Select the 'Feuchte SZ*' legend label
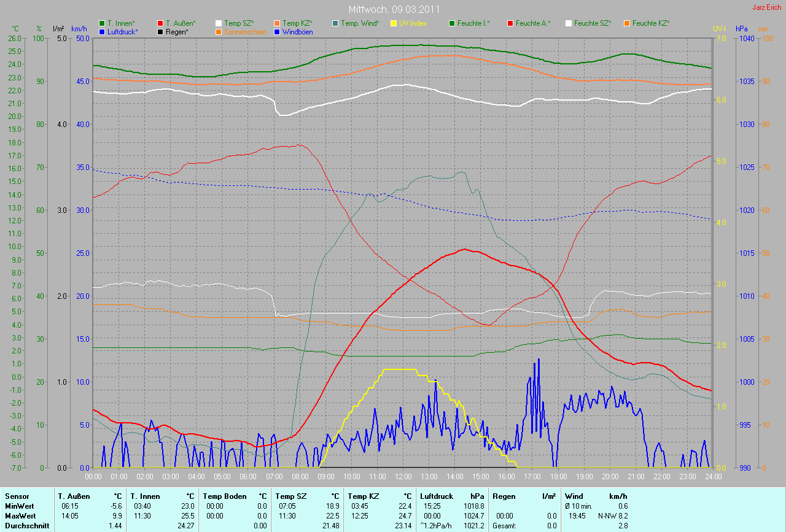The image size is (786, 532). [x=593, y=23]
